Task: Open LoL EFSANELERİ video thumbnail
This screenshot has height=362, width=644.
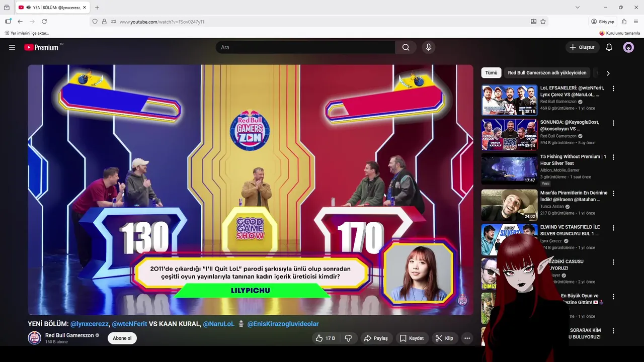Action: 509,100
